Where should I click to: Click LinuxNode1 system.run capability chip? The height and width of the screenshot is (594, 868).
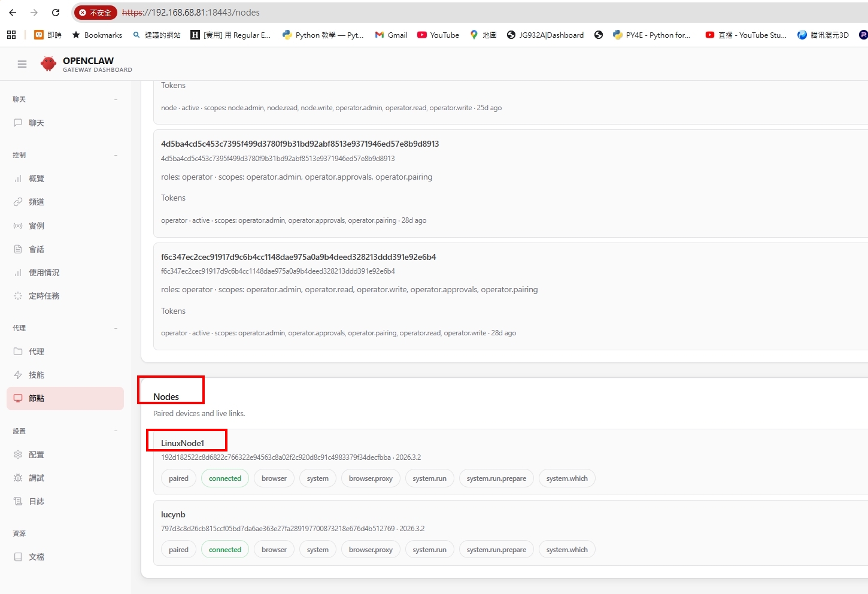click(429, 478)
